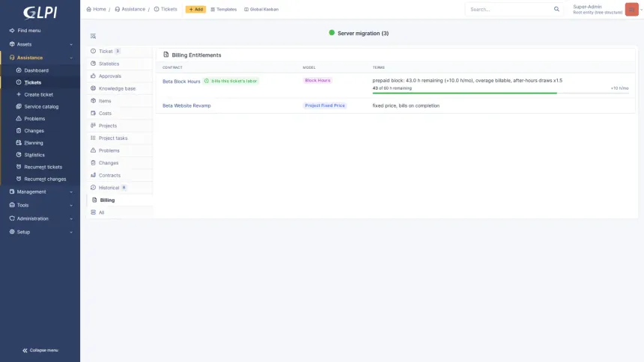The image size is (644, 362).
Task: Click the yellow Add button
Action: (195, 9)
